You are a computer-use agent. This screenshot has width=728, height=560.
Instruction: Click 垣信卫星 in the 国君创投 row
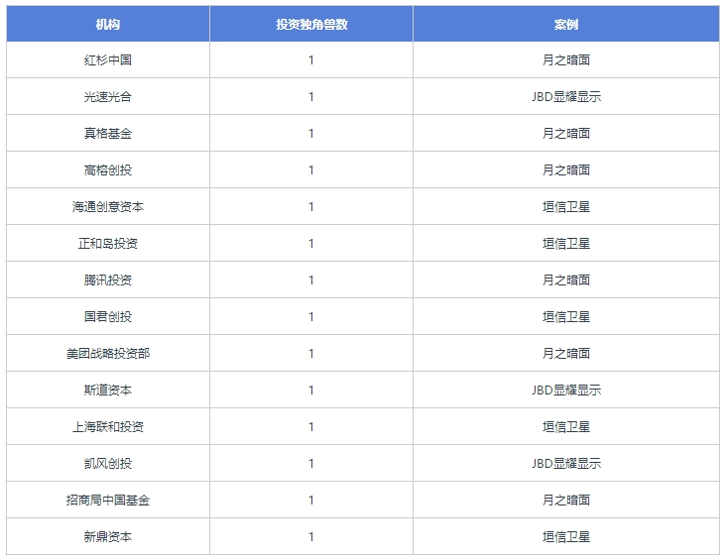tap(566, 316)
